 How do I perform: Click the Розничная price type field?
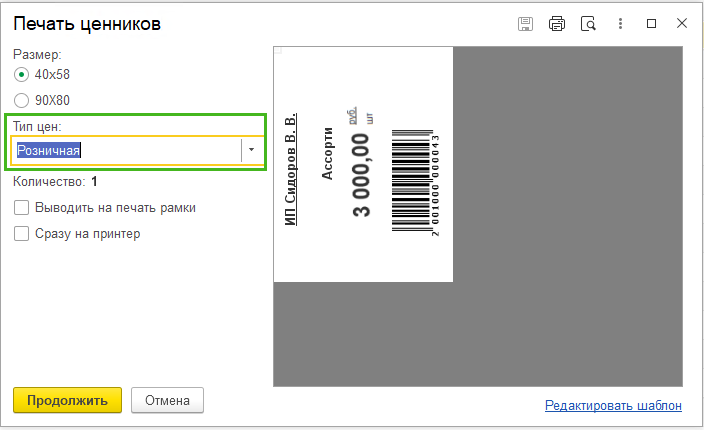click(126, 150)
